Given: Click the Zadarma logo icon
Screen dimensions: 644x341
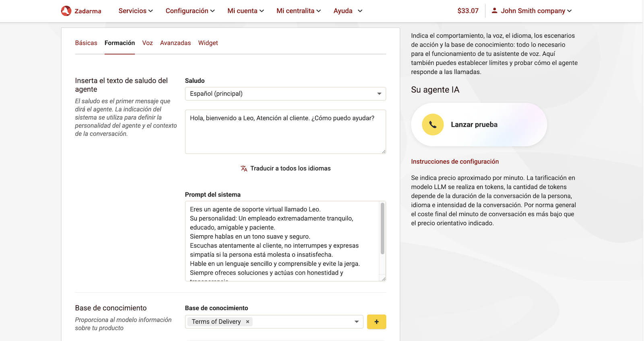Looking at the screenshot, I should click(66, 11).
